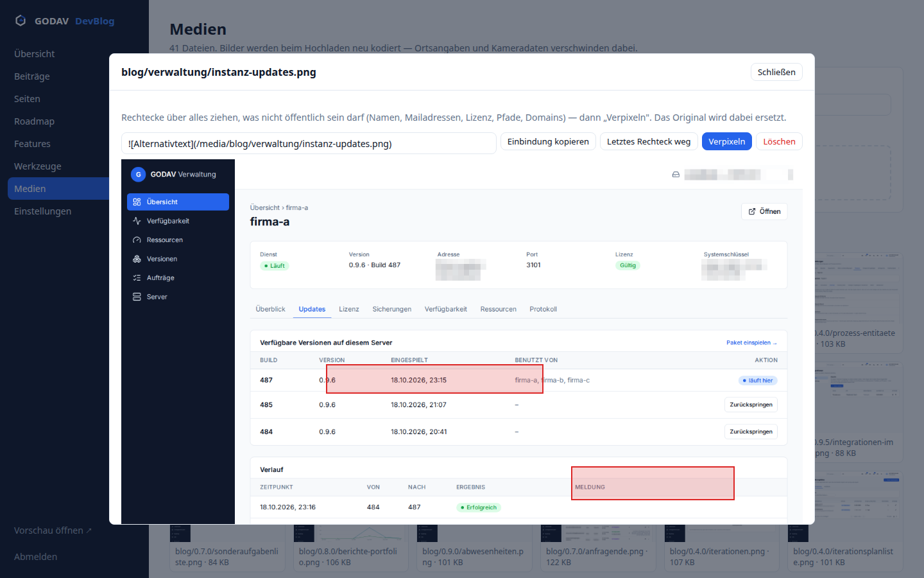Close the dialog with Schließen button
Image resolution: width=924 pixels, height=578 pixels.
(776, 72)
